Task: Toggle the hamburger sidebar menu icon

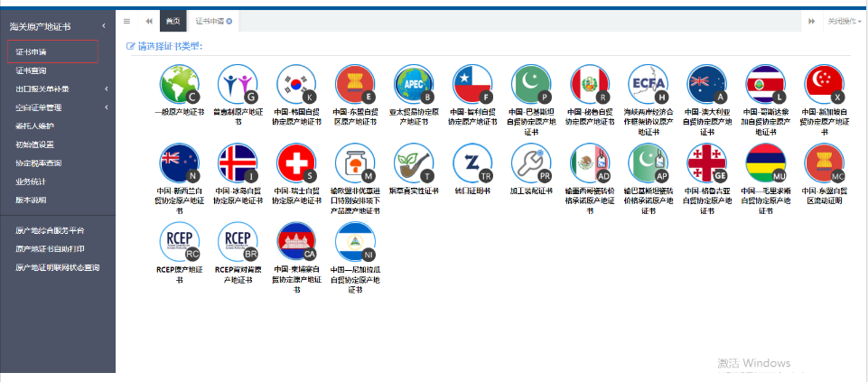Action: pos(126,21)
